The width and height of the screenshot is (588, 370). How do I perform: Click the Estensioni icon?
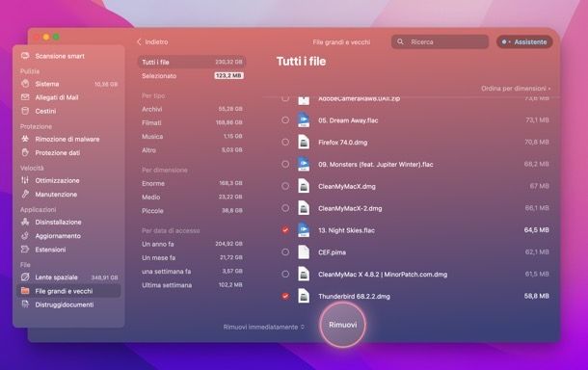[x=25, y=250]
